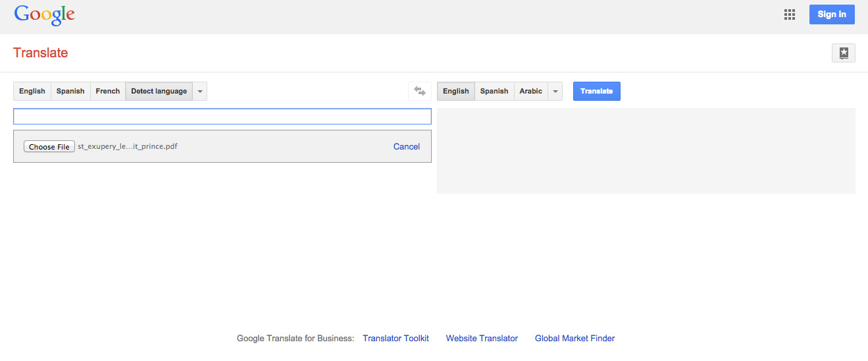
Task: Set source language to French
Action: tap(107, 92)
